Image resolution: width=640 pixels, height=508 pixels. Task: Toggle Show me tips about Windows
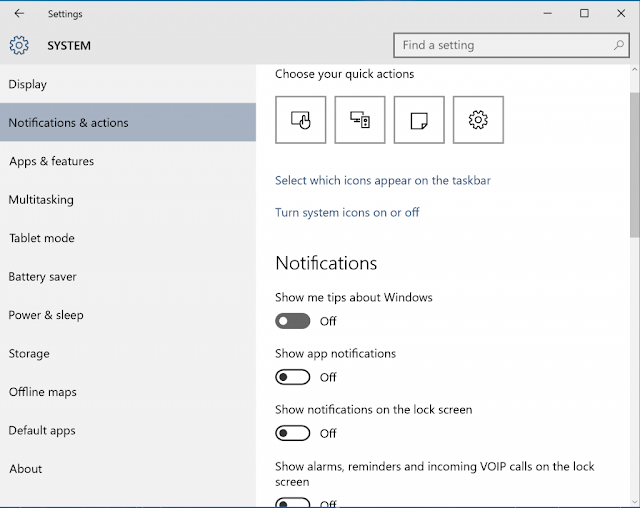pyautogui.click(x=293, y=321)
